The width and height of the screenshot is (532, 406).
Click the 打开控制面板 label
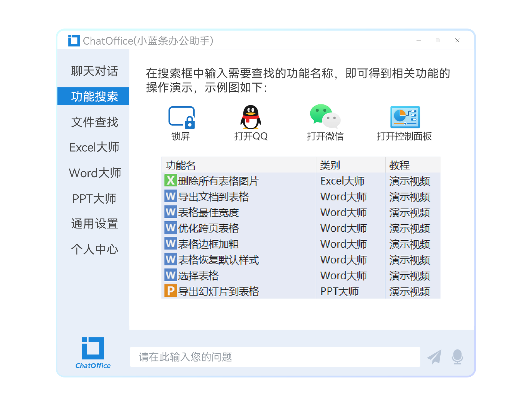click(x=404, y=136)
